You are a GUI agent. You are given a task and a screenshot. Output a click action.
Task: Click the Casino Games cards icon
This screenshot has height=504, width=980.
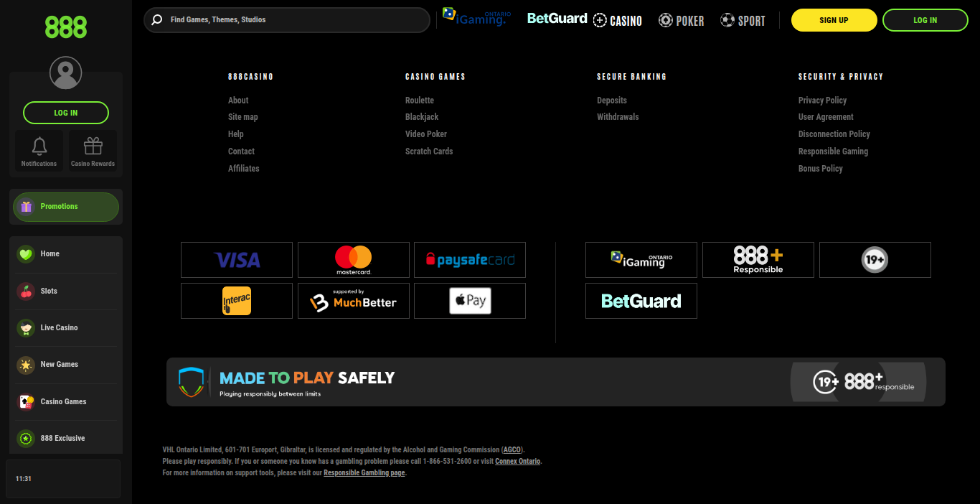(26, 402)
